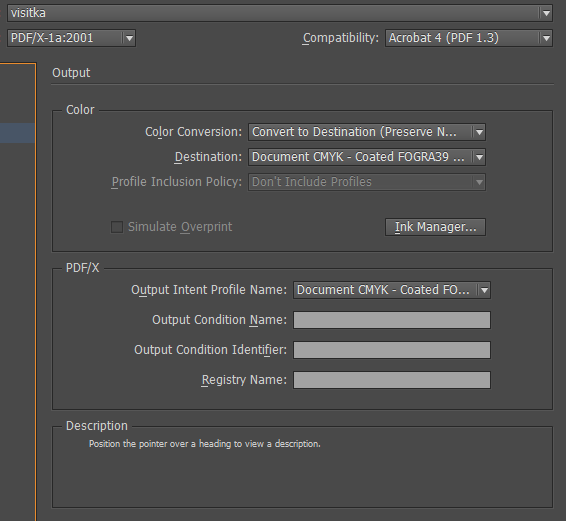Viewport: 566px width, 521px height.
Task: Open the Compatibility Acrobat 4 dropdown
Action: pyautogui.click(x=469, y=38)
